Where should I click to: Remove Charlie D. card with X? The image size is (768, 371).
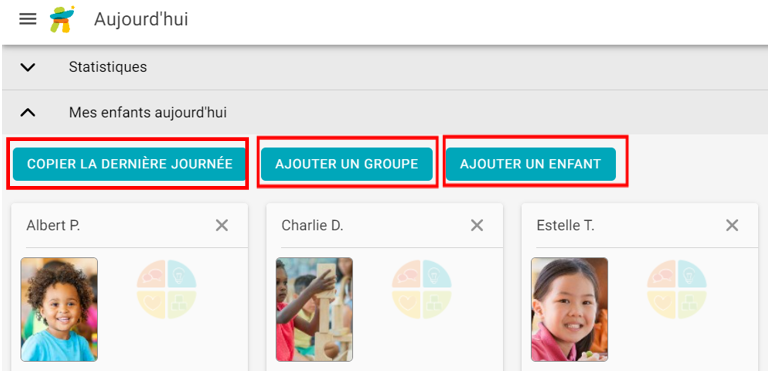coord(477,225)
